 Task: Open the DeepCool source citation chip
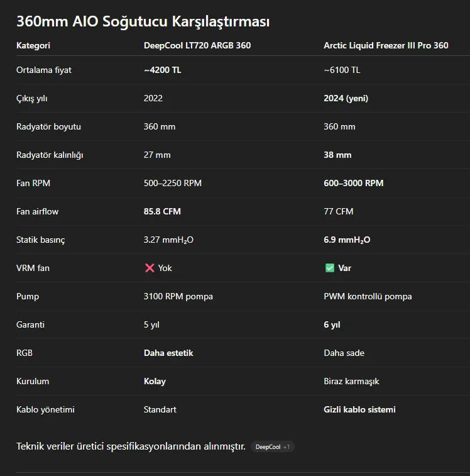pyautogui.click(x=268, y=446)
